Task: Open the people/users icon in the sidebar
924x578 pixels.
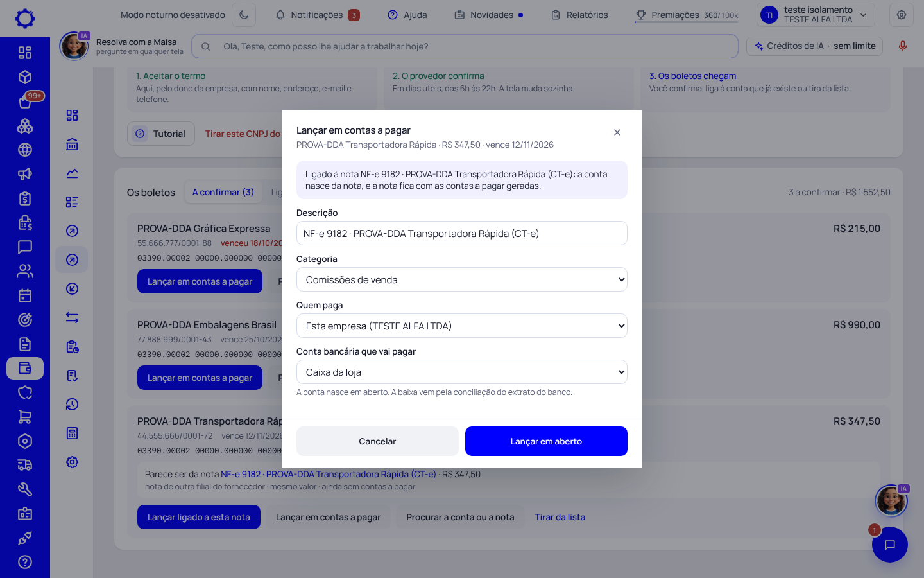Action: click(x=25, y=271)
